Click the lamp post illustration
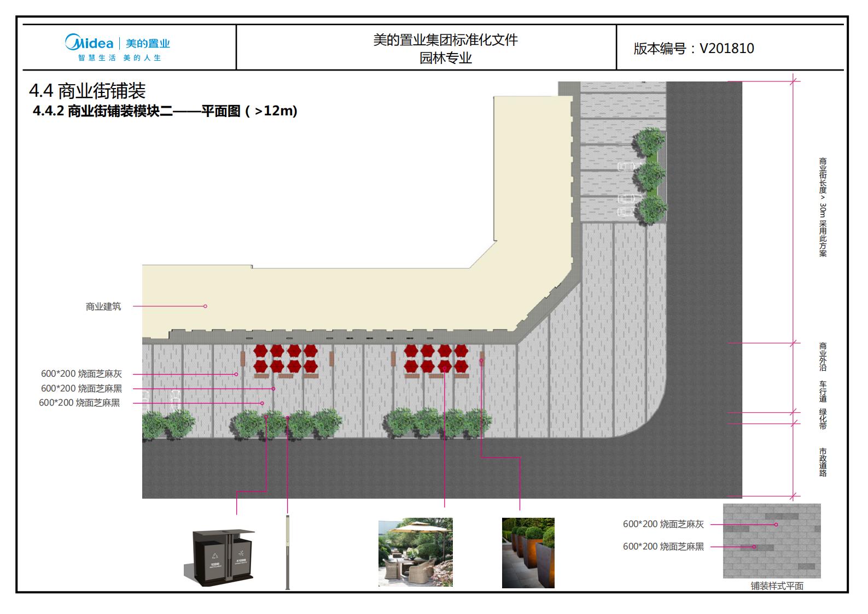Screen dimensions: 868x614 tap(288, 552)
